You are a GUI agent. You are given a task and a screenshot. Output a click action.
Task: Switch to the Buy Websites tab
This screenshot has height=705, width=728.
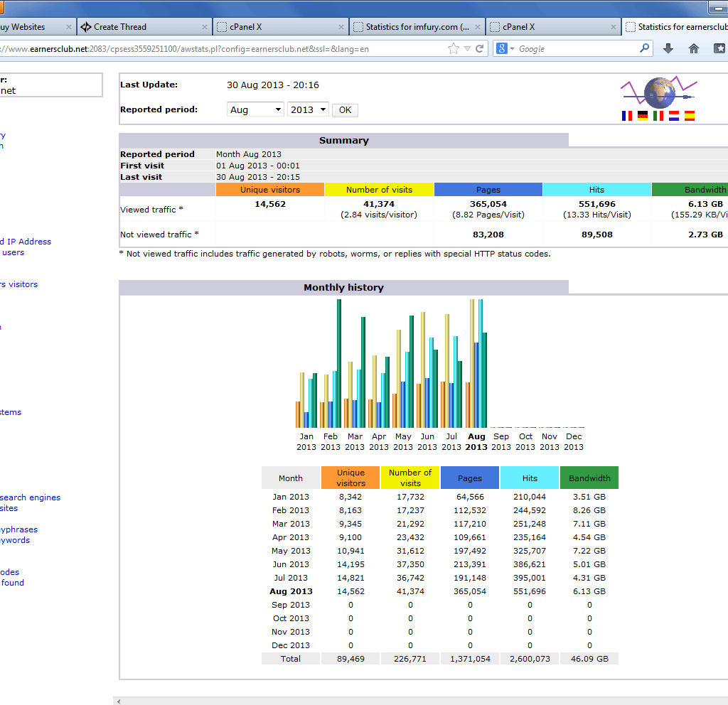[x=37, y=27]
